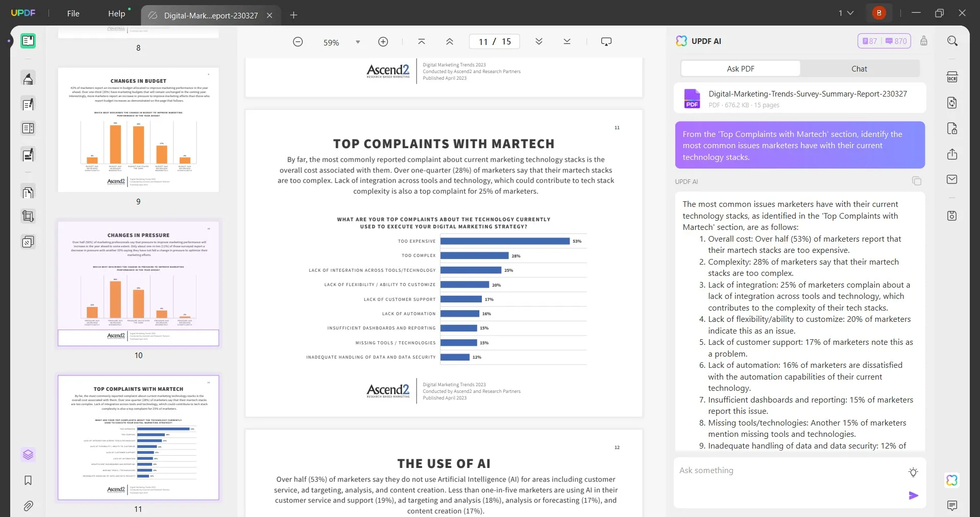Click the TOO EXPENSIVE chart label
980x517 pixels.
417,241
